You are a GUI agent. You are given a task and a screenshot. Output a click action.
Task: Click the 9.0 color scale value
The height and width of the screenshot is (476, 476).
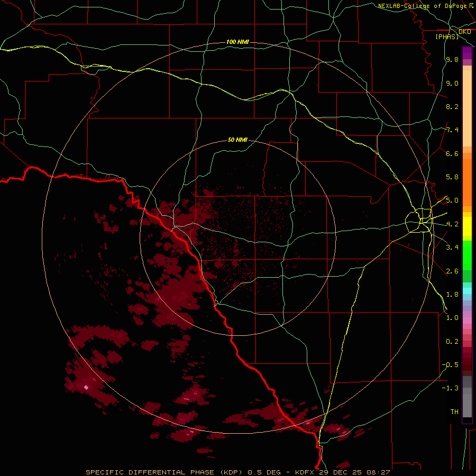pos(452,83)
